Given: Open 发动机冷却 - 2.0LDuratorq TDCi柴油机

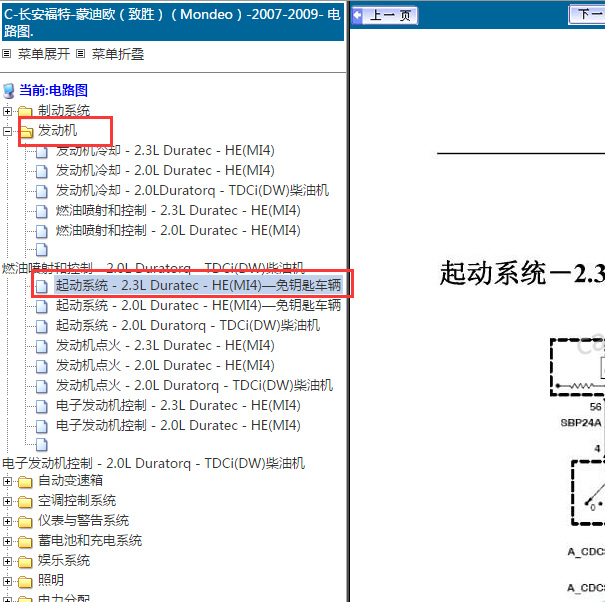Looking at the screenshot, I should pyautogui.click(x=193, y=190).
